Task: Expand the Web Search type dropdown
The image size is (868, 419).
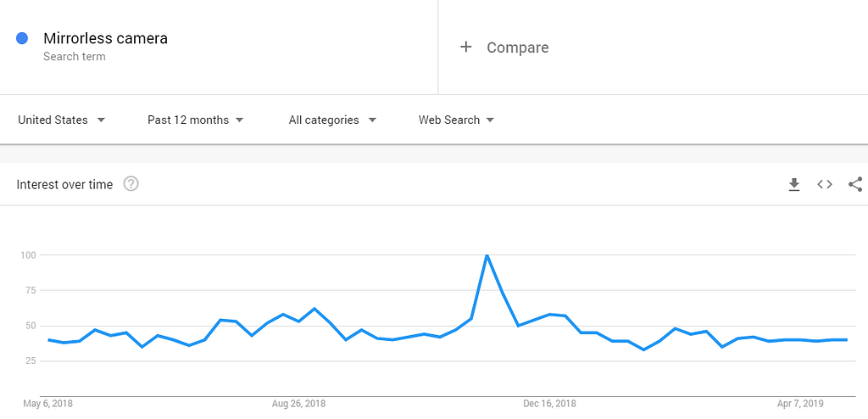Action: click(456, 120)
